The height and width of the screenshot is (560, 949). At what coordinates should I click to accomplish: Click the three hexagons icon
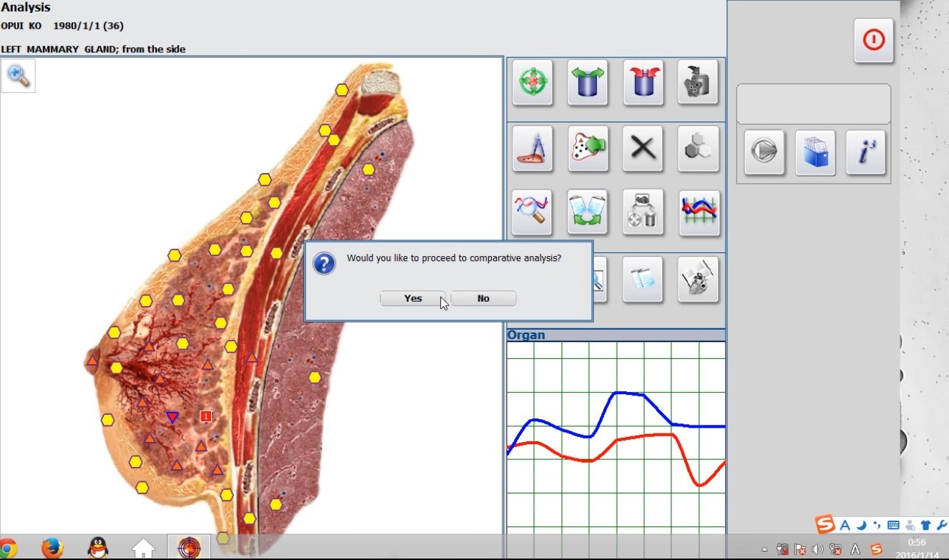pyautogui.click(x=698, y=149)
